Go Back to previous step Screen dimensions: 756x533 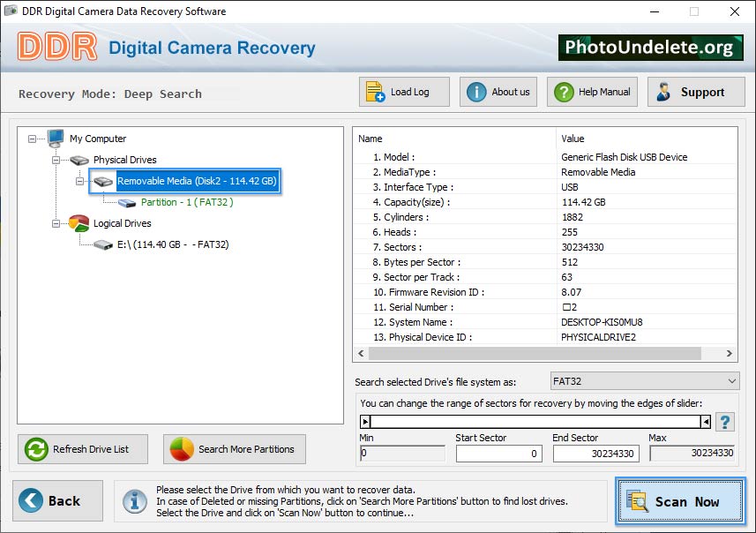[58, 500]
